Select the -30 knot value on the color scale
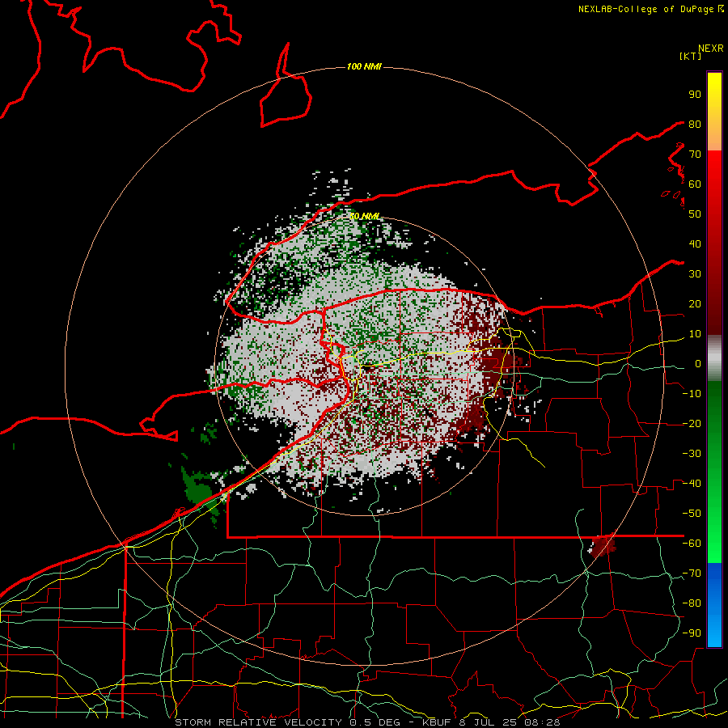Screen dimensions: 728x728 (692, 454)
